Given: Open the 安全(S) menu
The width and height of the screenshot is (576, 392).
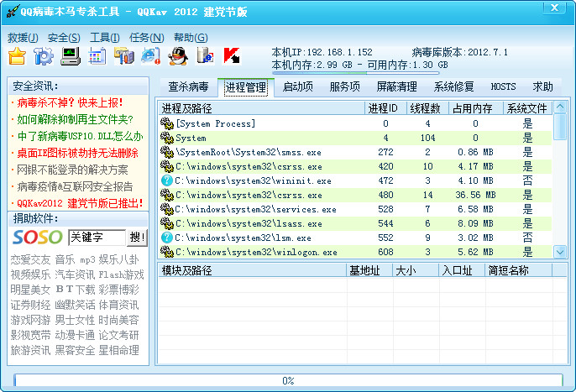Looking at the screenshot, I should point(64,38).
